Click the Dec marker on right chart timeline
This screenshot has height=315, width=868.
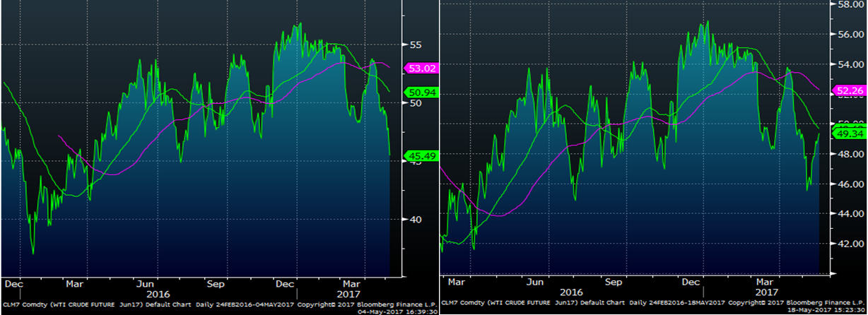[x=691, y=281]
